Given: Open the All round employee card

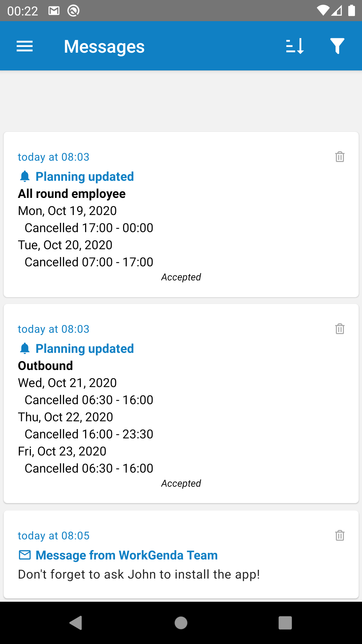Looking at the screenshot, I should (181, 214).
